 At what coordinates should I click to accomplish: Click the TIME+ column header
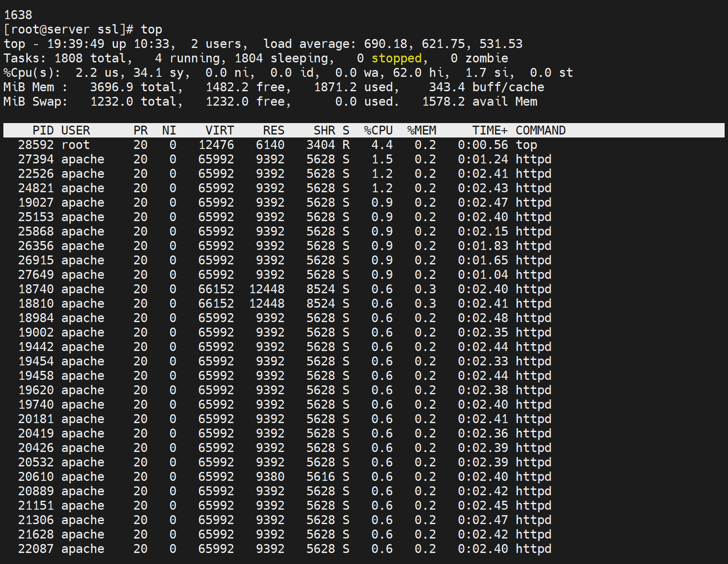490,130
